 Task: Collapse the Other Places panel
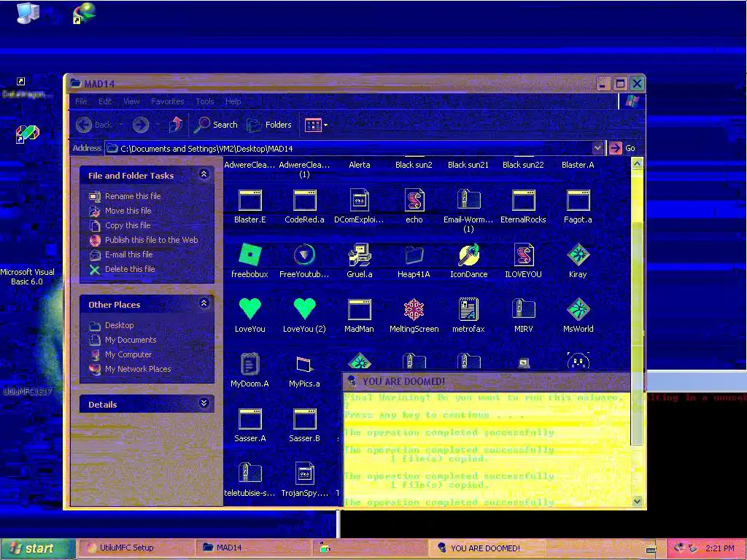(x=204, y=303)
